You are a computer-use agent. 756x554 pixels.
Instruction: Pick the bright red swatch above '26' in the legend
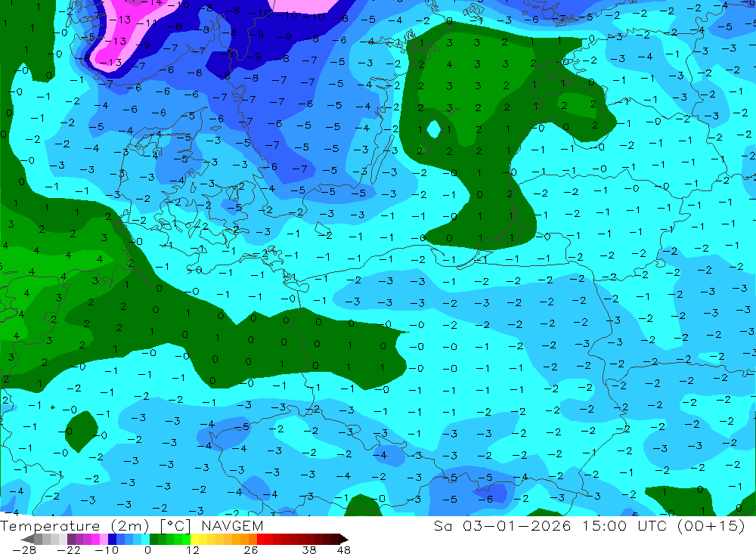261,539
